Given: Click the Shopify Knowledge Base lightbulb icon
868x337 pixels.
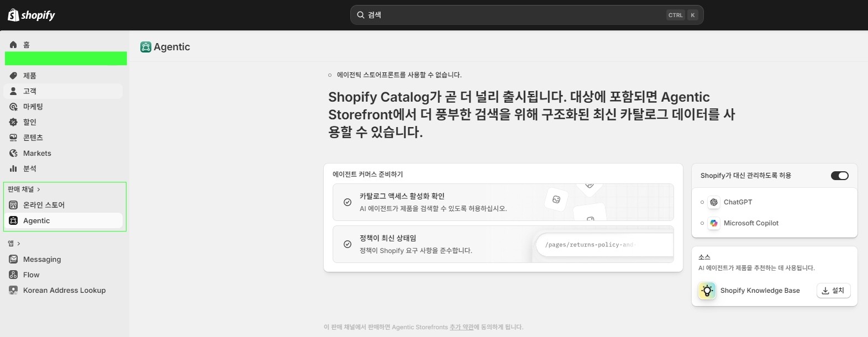Looking at the screenshot, I should pyautogui.click(x=707, y=291).
